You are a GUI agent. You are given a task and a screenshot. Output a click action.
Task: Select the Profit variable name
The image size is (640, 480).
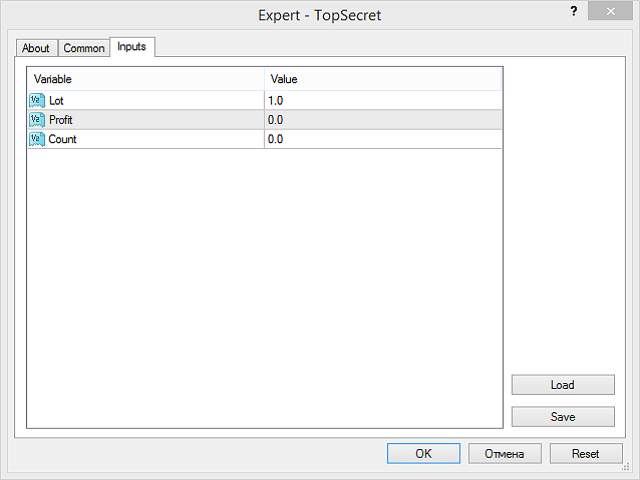pyautogui.click(x=61, y=120)
